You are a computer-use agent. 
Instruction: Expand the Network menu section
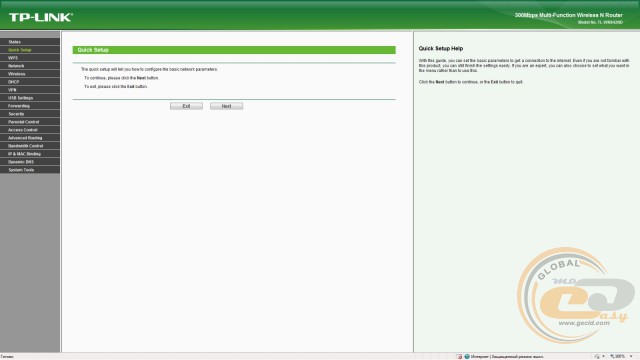[30, 66]
